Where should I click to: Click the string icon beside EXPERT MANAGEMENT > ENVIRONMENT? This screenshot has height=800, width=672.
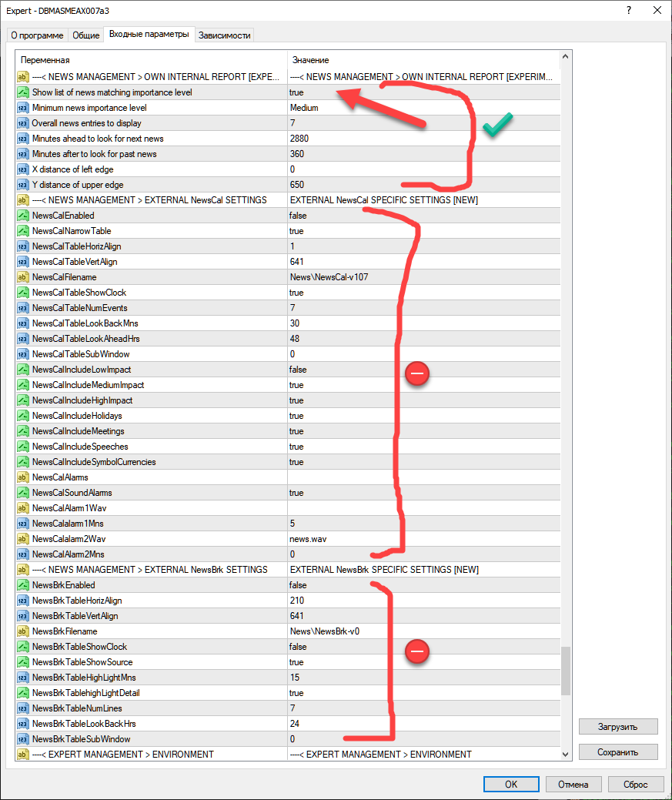22,754
